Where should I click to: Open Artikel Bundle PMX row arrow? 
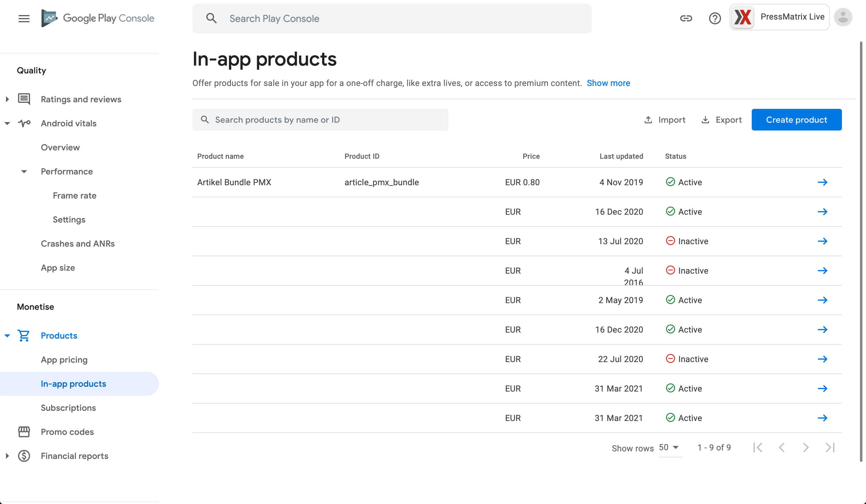[822, 182]
